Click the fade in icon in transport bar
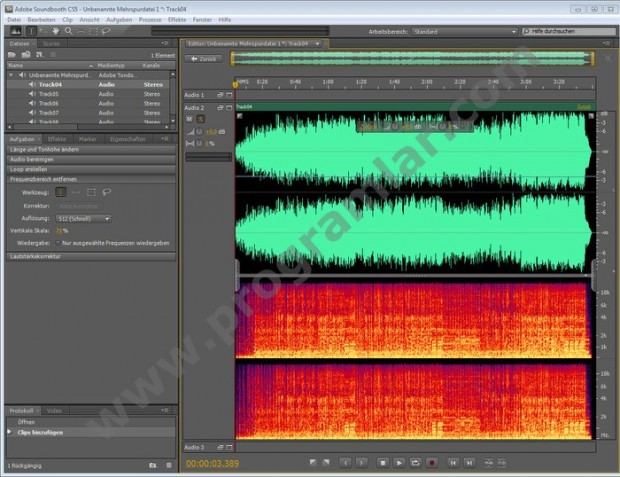Viewport: 620px width, 477px height. 313,462
